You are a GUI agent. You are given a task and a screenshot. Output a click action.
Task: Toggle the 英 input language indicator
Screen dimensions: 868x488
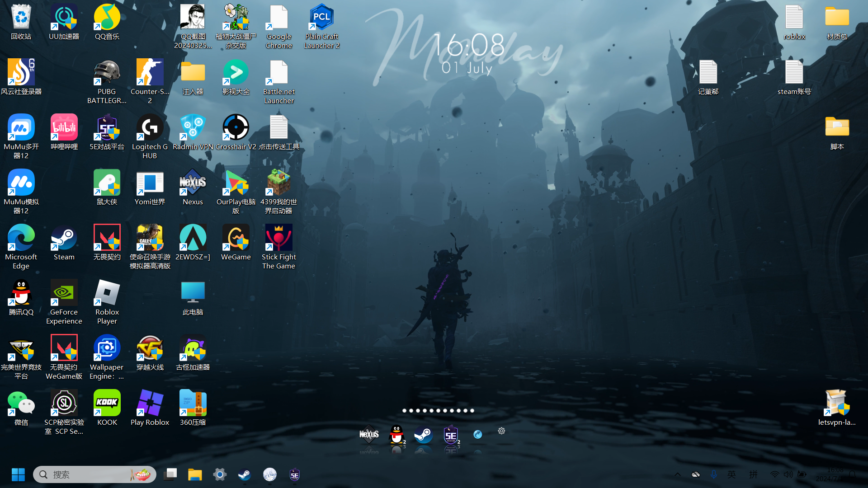tap(731, 474)
